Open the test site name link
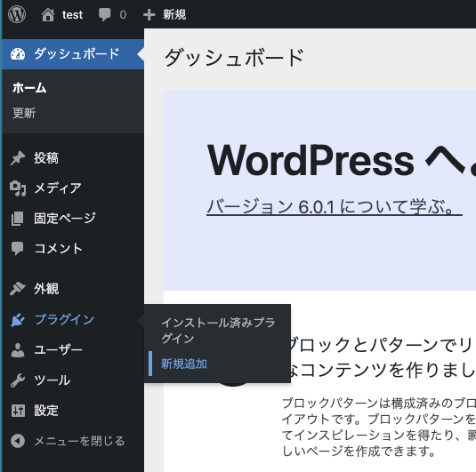The height and width of the screenshot is (472, 476). point(73,14)
